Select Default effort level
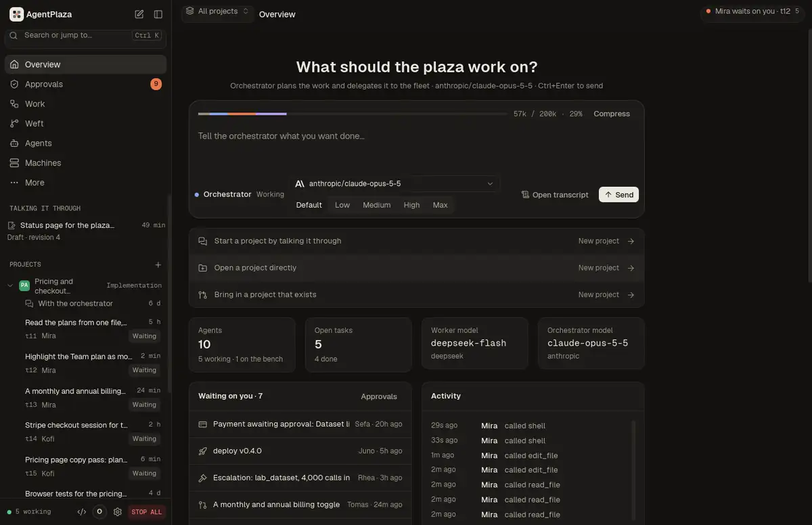This screenshot has height=525, width=812. click(309, 205)
